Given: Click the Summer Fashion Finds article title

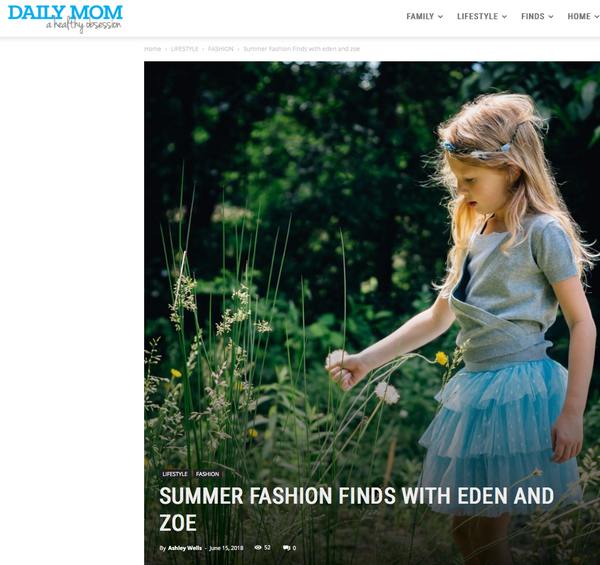Looking at the screenshot, I should [x=356, y=509].
